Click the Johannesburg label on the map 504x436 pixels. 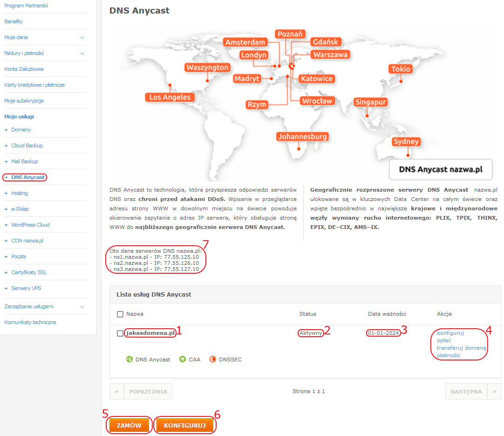coord(302,137)
